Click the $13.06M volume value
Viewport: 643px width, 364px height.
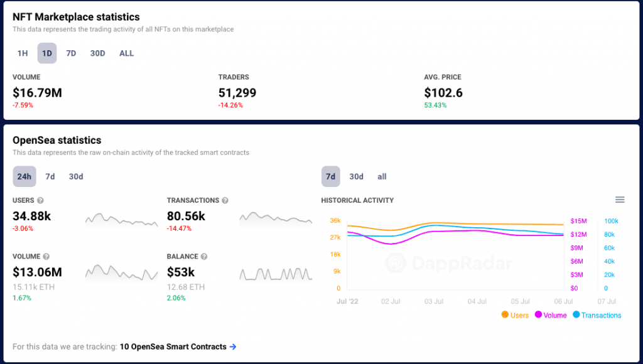pyautogui.click(x=37, y=272)
